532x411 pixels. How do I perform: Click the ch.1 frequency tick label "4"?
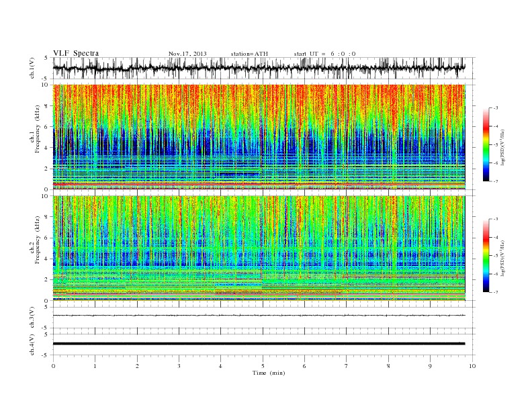coord(46,148)
